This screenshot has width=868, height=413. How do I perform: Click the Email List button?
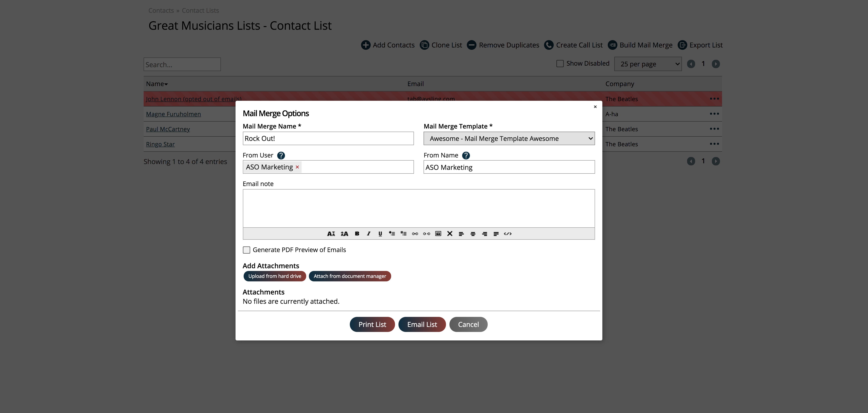(422, 324)
